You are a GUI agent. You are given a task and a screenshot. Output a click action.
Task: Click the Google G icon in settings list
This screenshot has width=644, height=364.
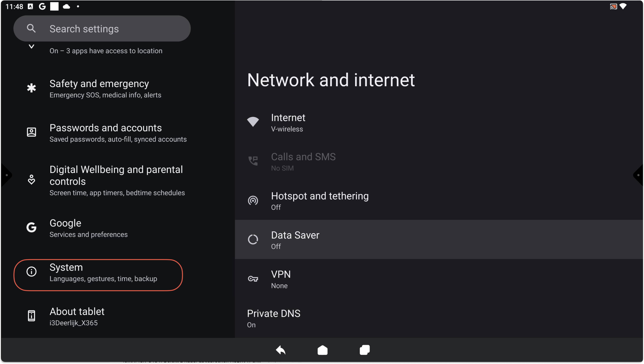pos(31,227)
